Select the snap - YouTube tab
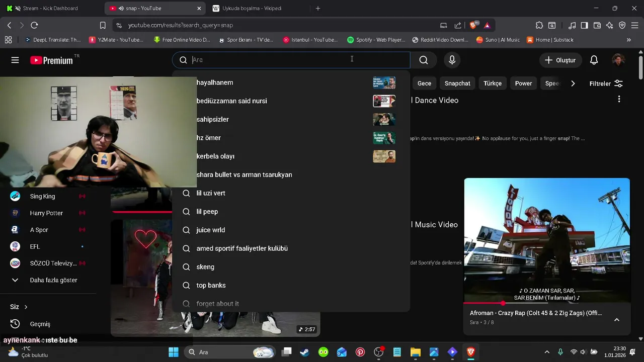The width and height of the screenshot is (644, 362). click(x=155, y=9)
